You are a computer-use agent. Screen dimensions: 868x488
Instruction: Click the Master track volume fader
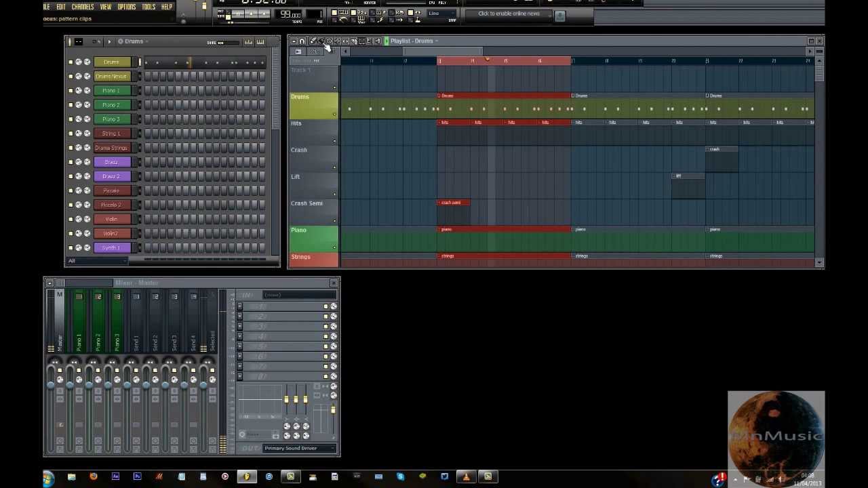(51, 385)
